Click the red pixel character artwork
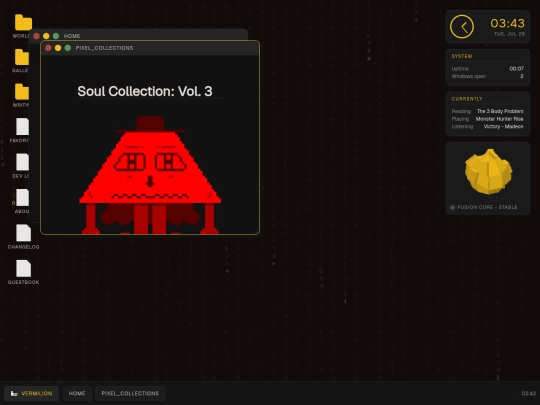Screen dimensions: 540x405 pos(150,175)
